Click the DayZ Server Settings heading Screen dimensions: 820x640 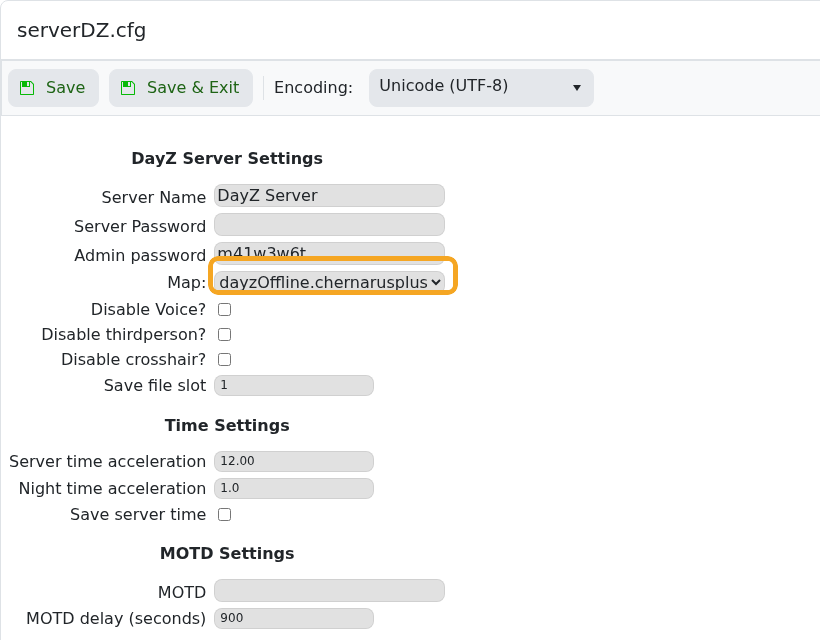pyautogui.click(x=227, y=158)
